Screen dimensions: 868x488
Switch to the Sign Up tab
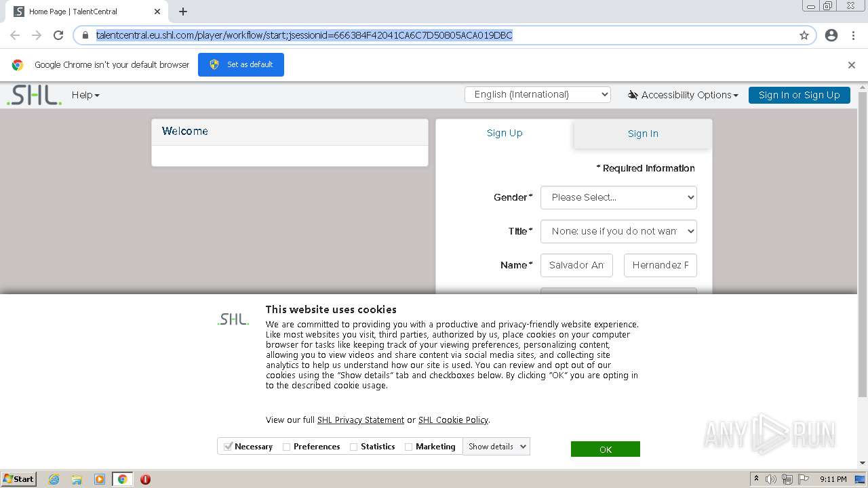click(505, 133)
